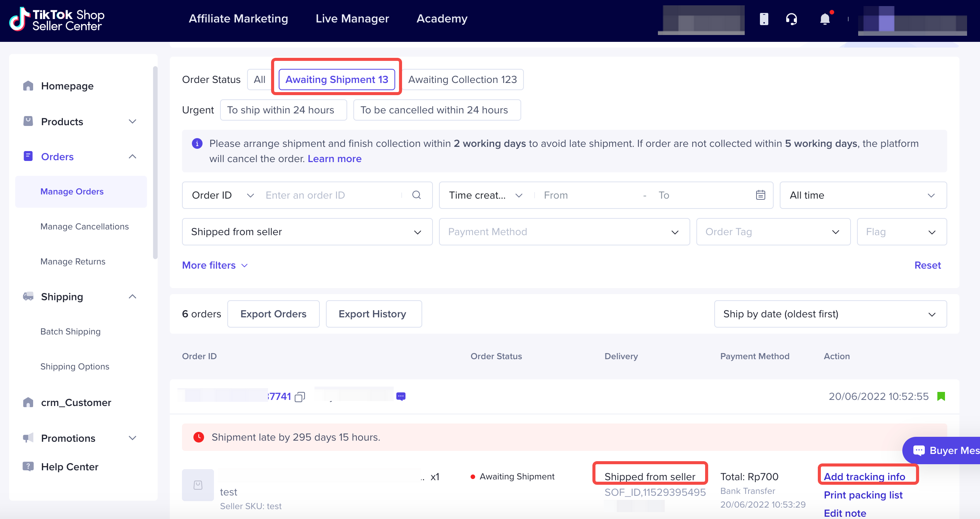Click the TikTok Shop Seller Center logo
The width and height of the screenshot is (980, 519).
pos(57,19)
